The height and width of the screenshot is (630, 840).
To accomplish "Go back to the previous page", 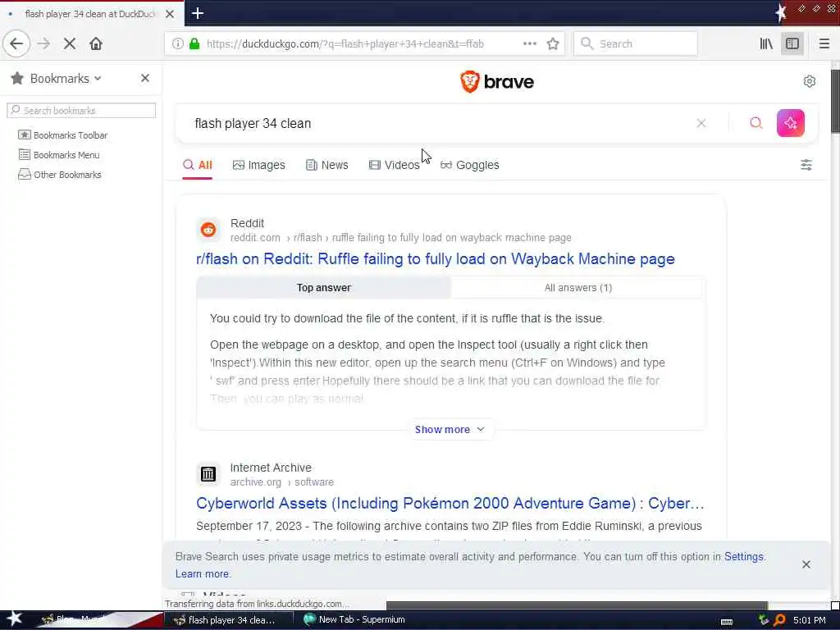I will 16,43.
